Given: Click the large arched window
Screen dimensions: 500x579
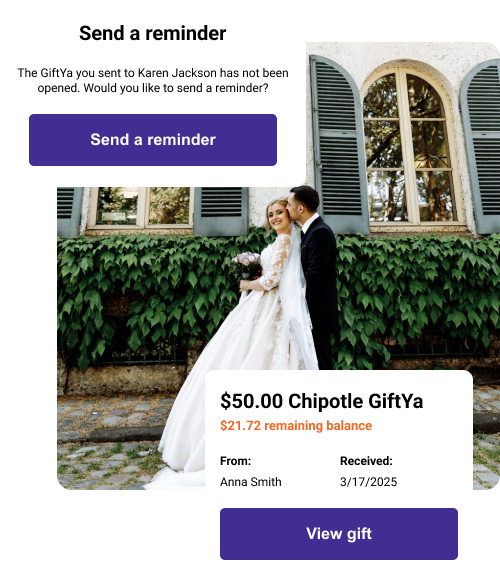Looking at the screenshot, I should click(x=409, y=146).
